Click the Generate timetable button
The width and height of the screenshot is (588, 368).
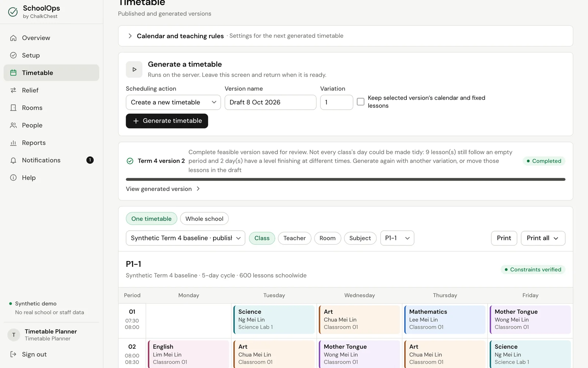coord(167,121)
